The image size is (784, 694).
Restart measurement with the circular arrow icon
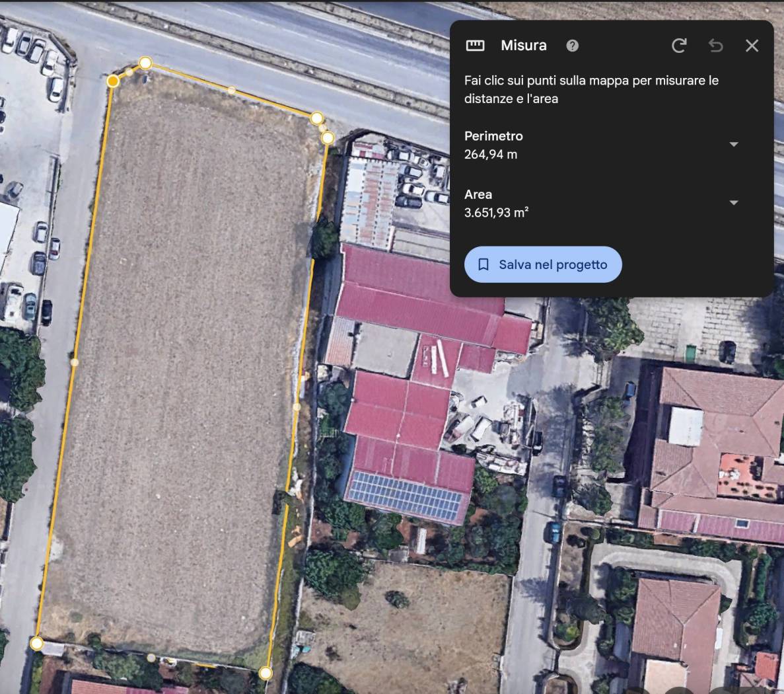pos(679,46)
